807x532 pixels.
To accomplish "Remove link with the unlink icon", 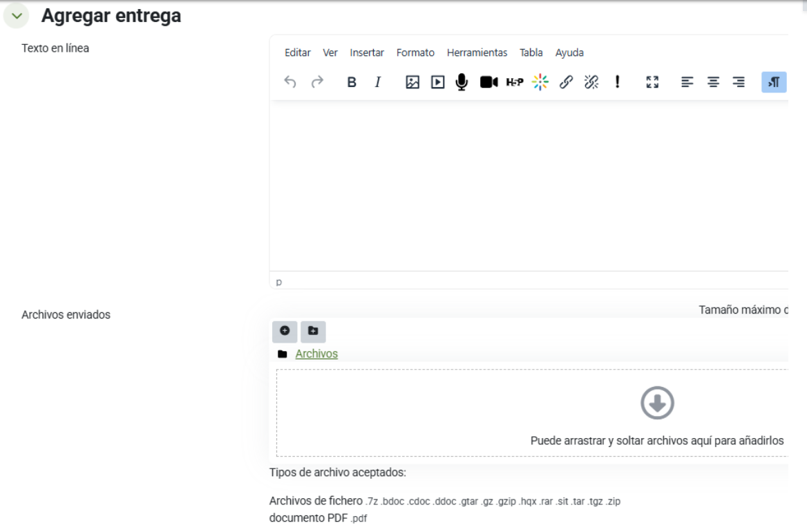I will [x=590, y=82].
